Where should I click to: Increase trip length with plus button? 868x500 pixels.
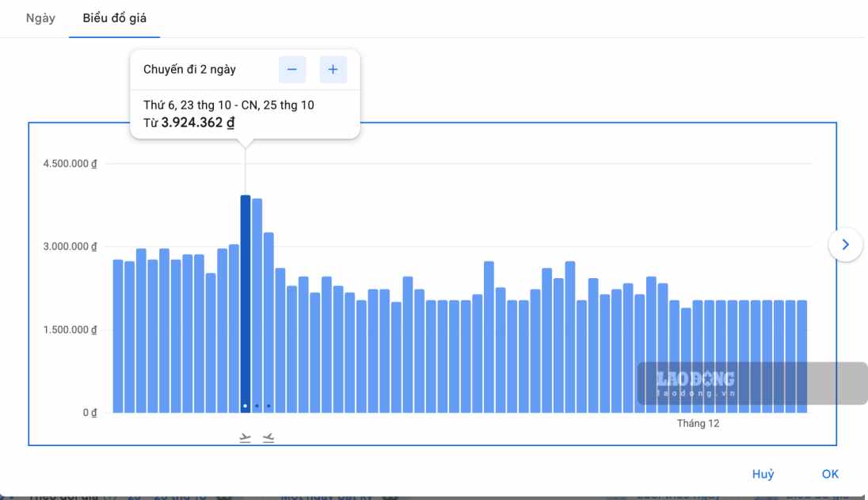pos(333,69)
